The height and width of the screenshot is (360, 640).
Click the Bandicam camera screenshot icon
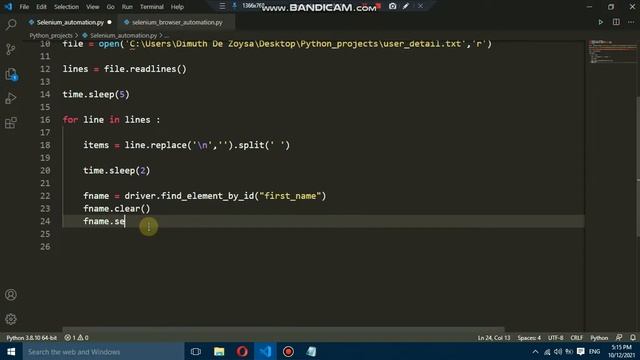click(392, 6)
